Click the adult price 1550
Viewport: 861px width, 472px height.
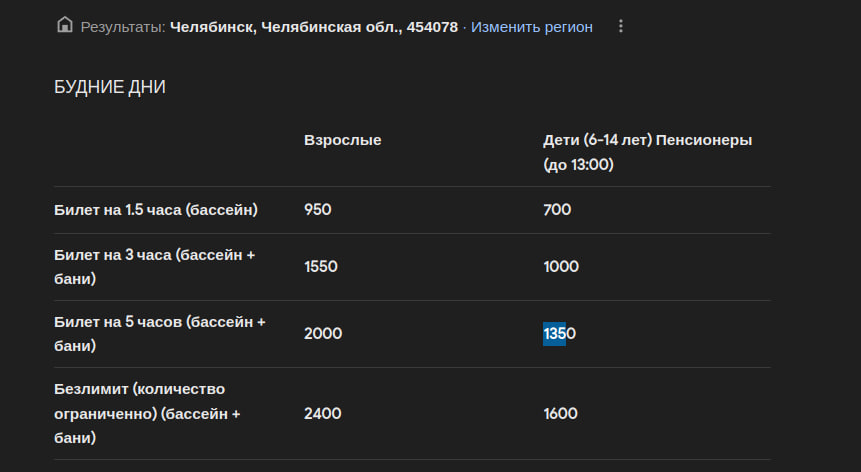click(321, 267)
